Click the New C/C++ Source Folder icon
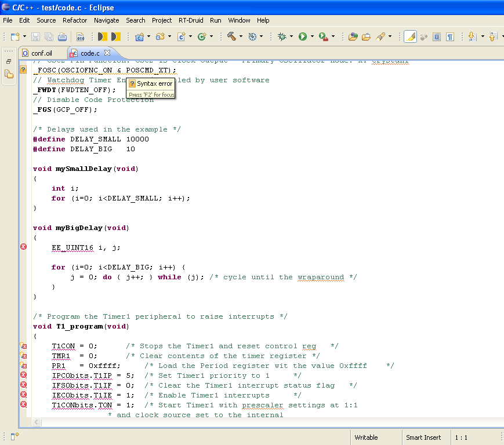 (160, 37)
